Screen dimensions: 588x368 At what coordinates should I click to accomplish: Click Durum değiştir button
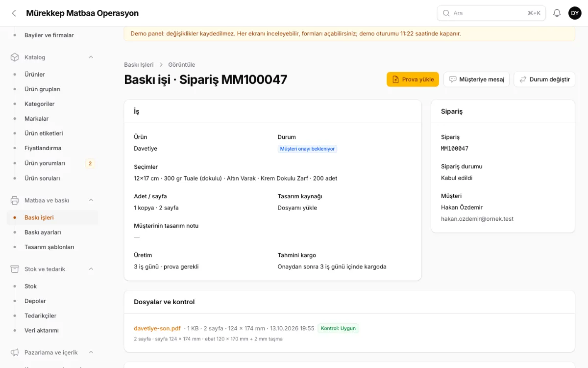(544, 79)
